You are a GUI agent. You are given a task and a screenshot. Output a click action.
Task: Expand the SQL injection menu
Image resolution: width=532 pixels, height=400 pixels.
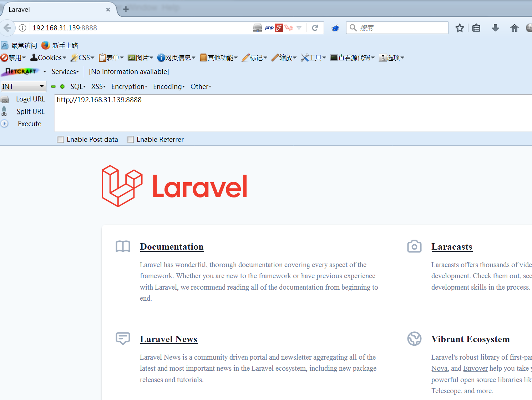coord(78,86)
